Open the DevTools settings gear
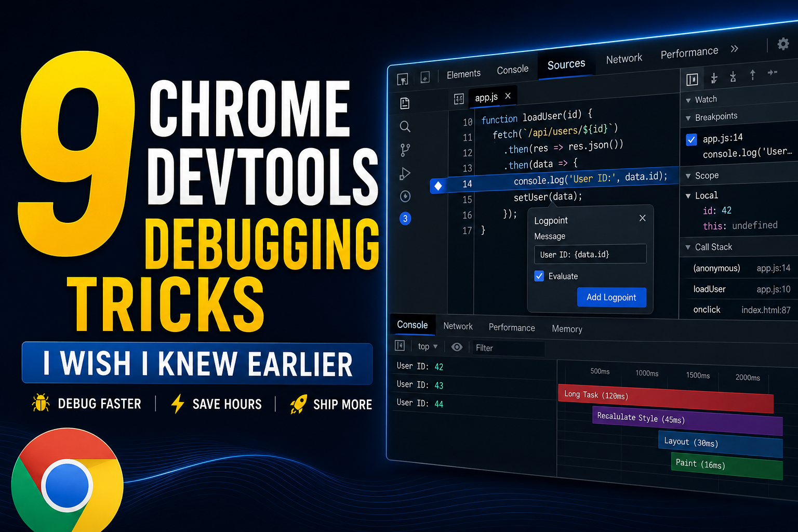The image size is (798, 532). (783, 44)
